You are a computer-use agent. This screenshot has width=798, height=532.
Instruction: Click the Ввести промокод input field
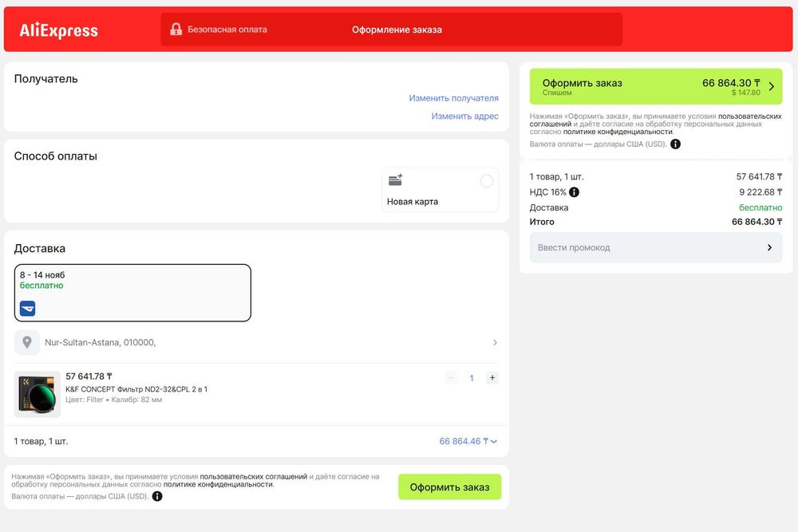click(656, 248)
